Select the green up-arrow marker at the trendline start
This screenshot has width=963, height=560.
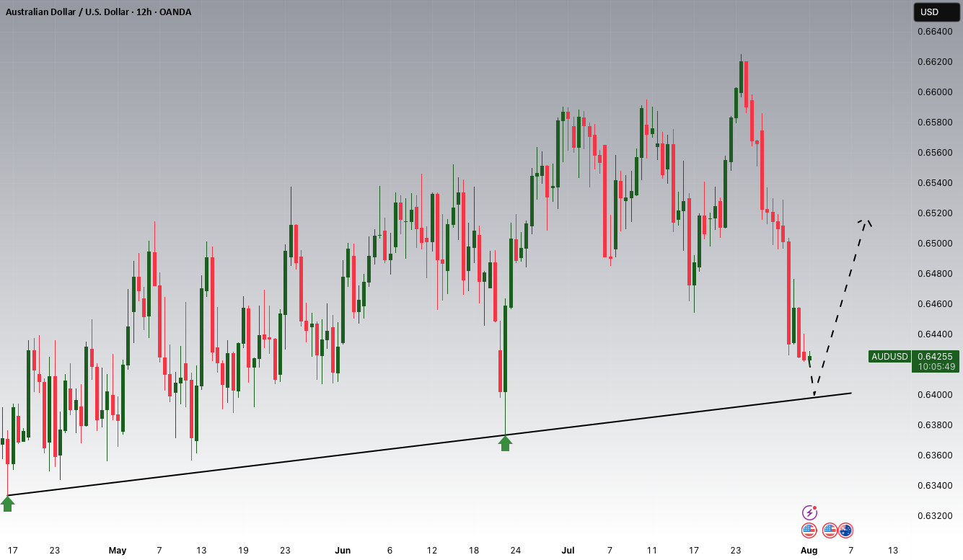click(7, 503)
